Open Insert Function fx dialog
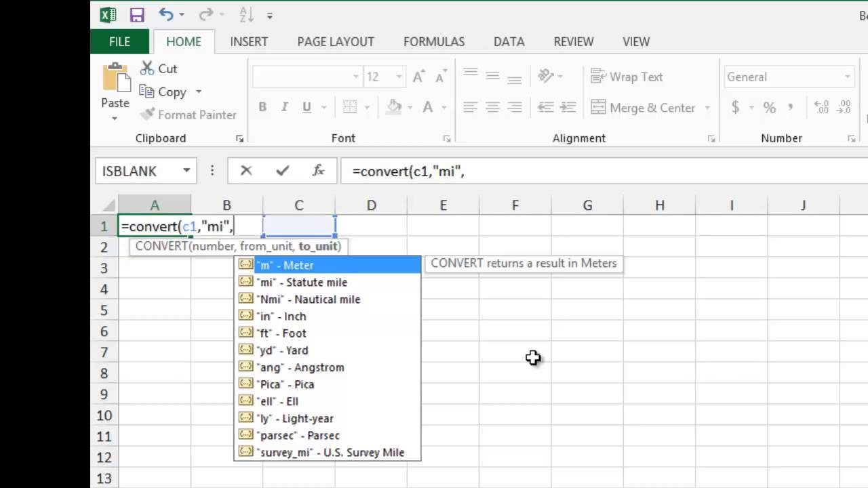 click(318, 171)
